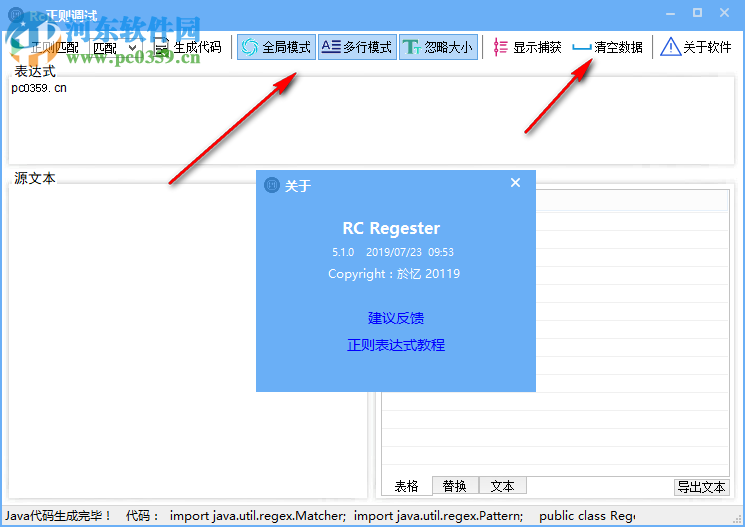
Task: Click the 生成代码 generate code button
Action: 188,47
